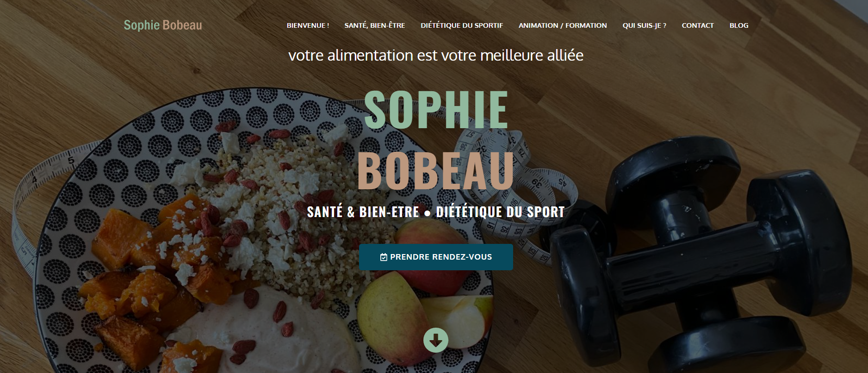Image resolution: width=868 pixels, height=373 pixels.
Task: Click the SANTÉ & BIEN-ETRE subtitle text
Action: pyautogui.click(x=363, y=212)
